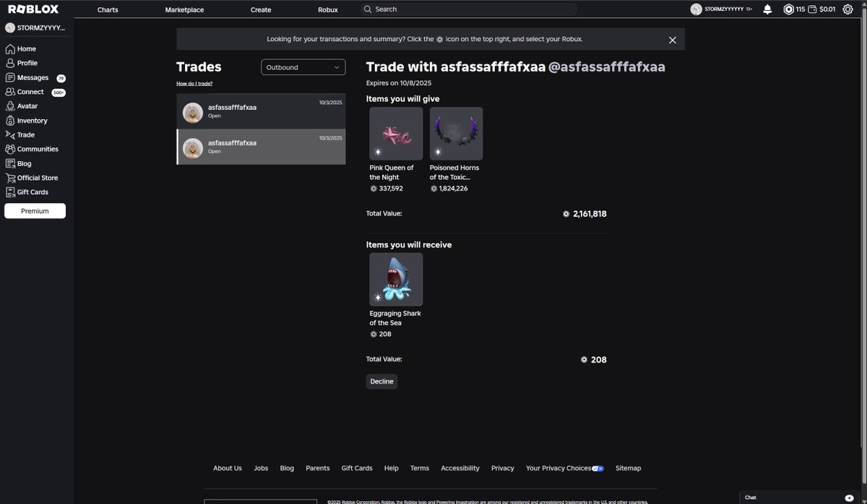Screen dimensions: 867x504
Task: Click the 337,592 item value
Action: 391,188
